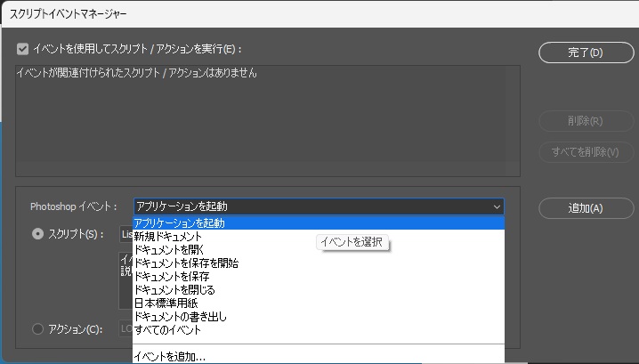Click the 追加(A) button
This screenshot has height=364, width=639.
(x=586, y=208)
